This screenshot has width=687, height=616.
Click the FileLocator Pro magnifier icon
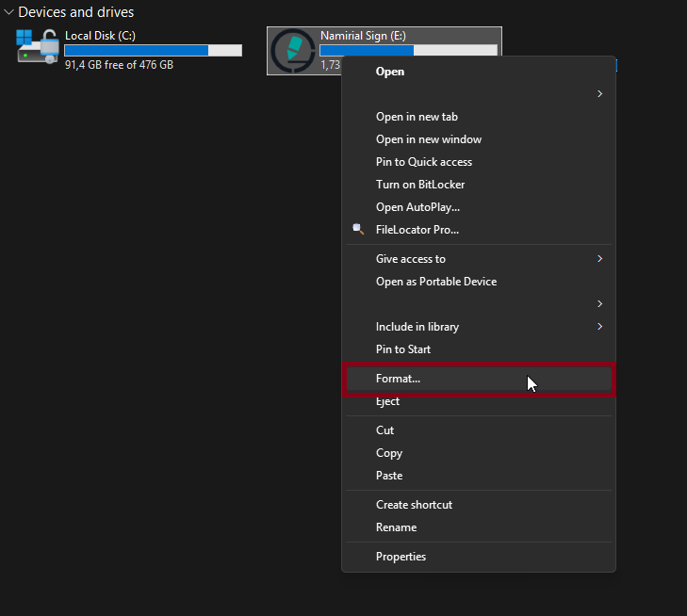pyautogui.click(x=358, y=230)
